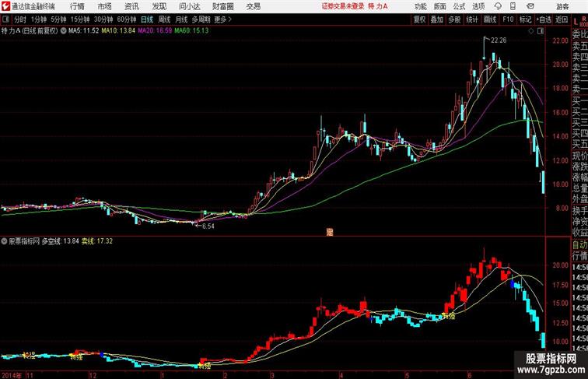Click the diamond icon above the chart
This screenshot has height=379, width=588.
[x=531, y=31]
